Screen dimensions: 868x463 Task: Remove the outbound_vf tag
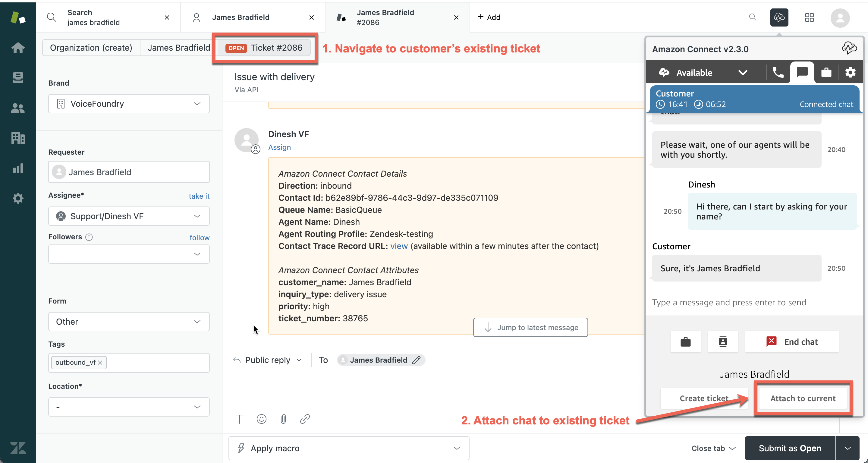pyautogui.click(x=100, y=363)
